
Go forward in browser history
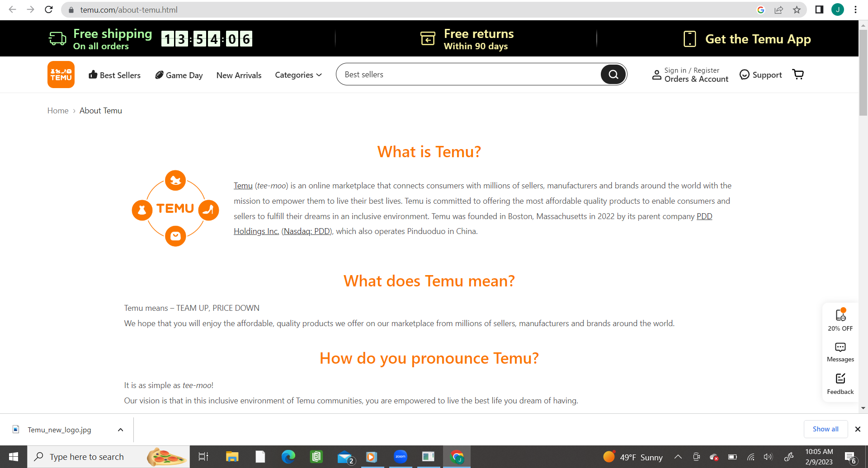click(30, 9)
